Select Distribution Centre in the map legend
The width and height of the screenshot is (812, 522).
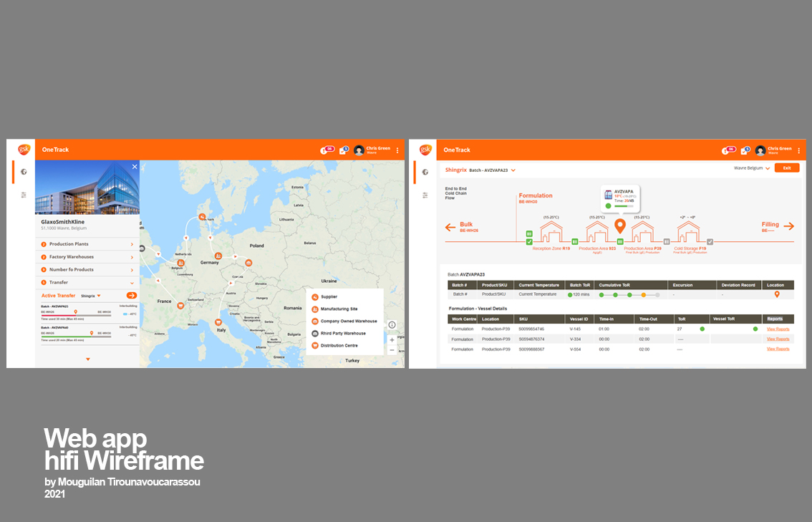339,346
